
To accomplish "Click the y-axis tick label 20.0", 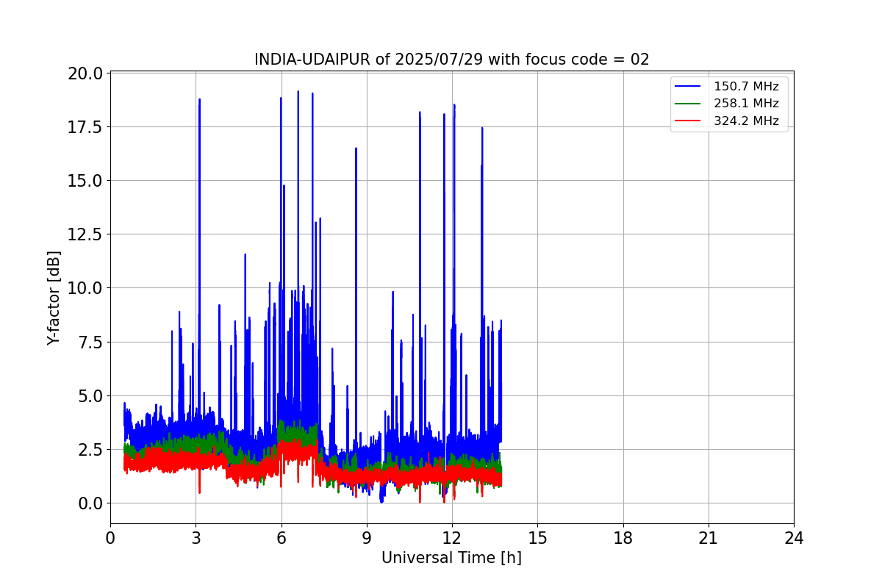I will 85,73.
